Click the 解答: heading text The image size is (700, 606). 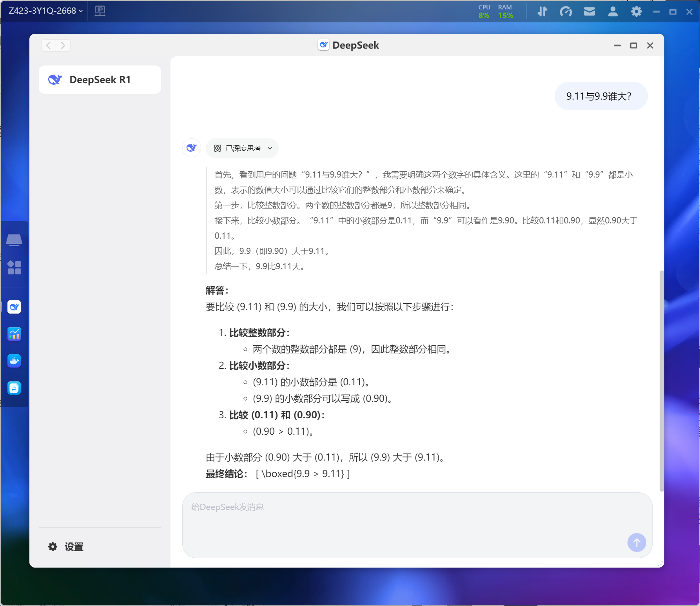point(217,290)
